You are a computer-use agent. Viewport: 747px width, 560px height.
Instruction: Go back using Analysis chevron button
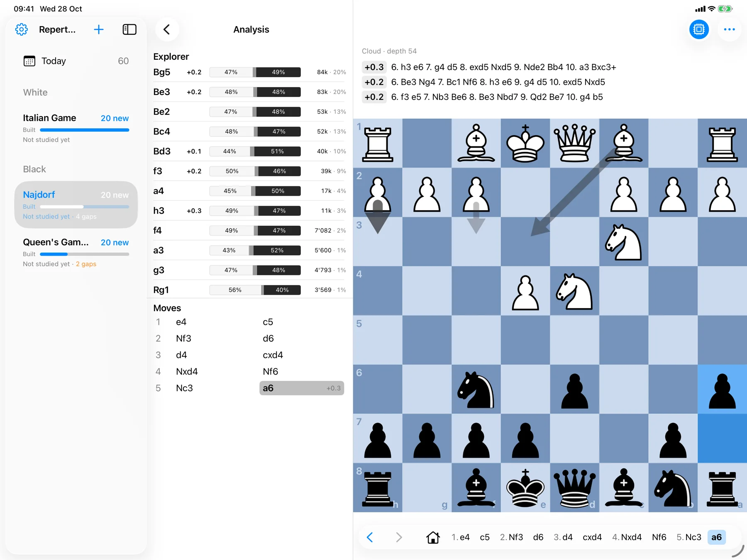(x=167, y=29)
